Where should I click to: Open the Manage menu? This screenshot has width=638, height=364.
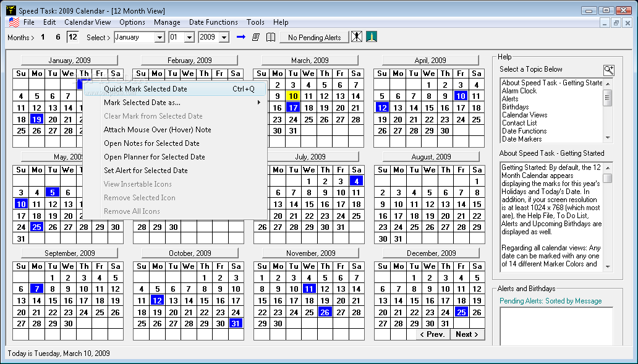tap(167, 22)
